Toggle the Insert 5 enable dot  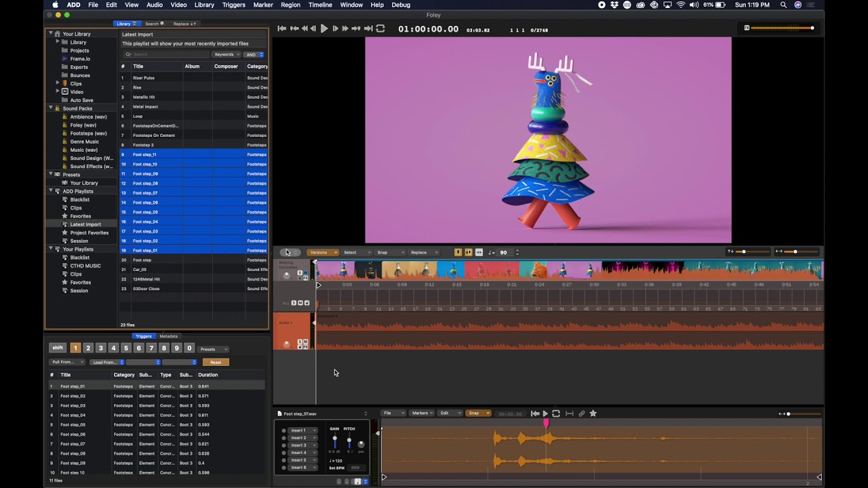click(x=284, y=460)
